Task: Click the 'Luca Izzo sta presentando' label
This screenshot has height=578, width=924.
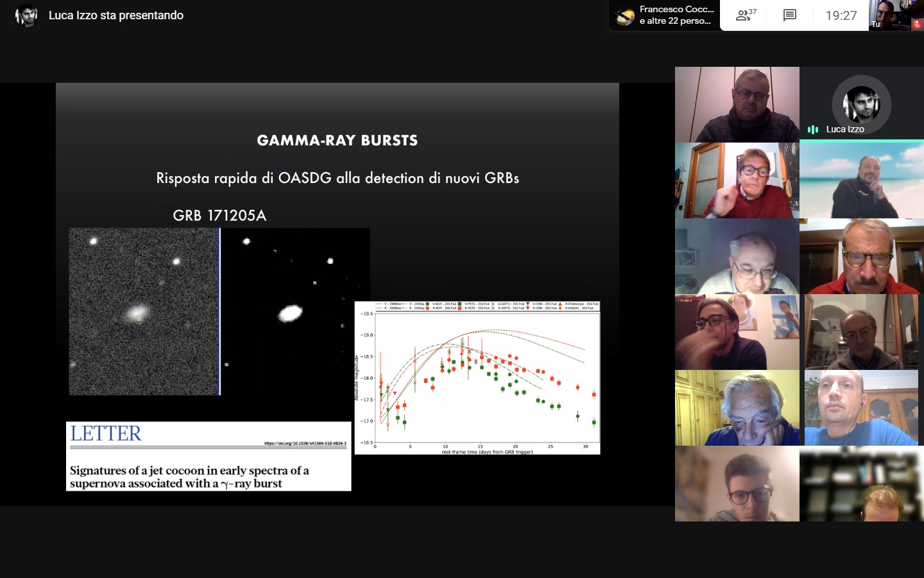Action: click(x=116, y=15)
